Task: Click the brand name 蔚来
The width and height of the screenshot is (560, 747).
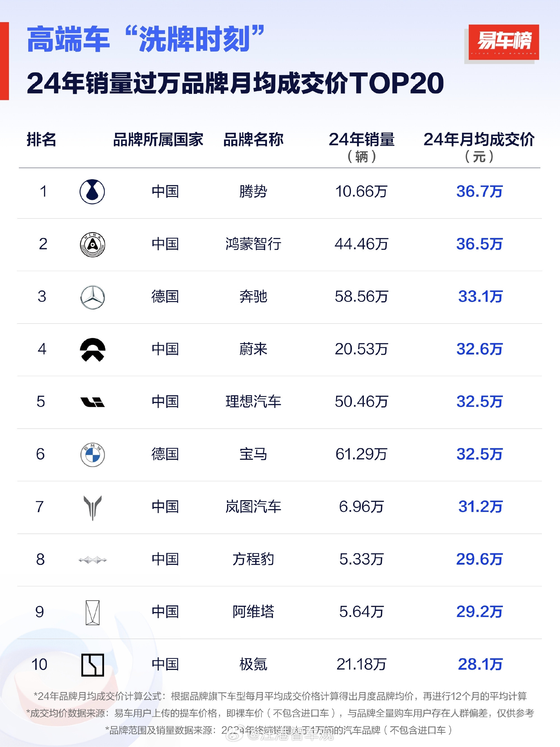Action: (x=253, y=349)
